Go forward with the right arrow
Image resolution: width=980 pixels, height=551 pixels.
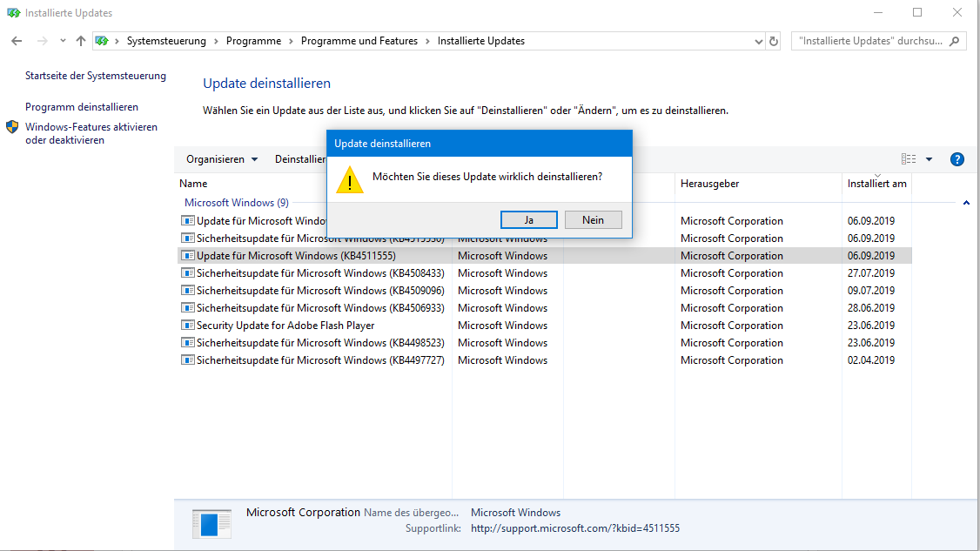click(x=42, y=41)
